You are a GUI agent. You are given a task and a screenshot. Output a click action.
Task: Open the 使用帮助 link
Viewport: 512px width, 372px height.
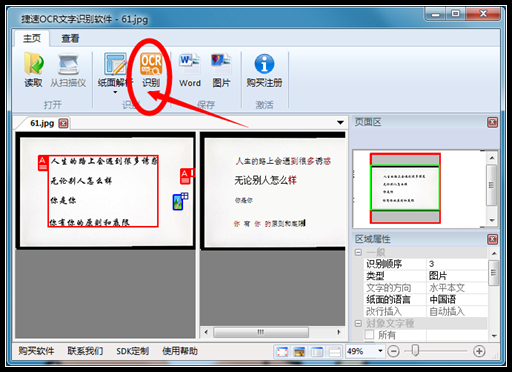[180, 351]
